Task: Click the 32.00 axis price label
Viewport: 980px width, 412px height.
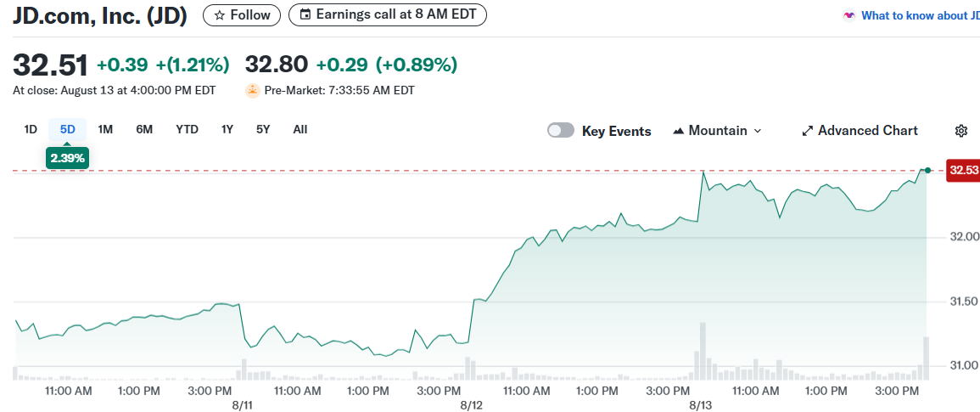Action: [965, 237]
